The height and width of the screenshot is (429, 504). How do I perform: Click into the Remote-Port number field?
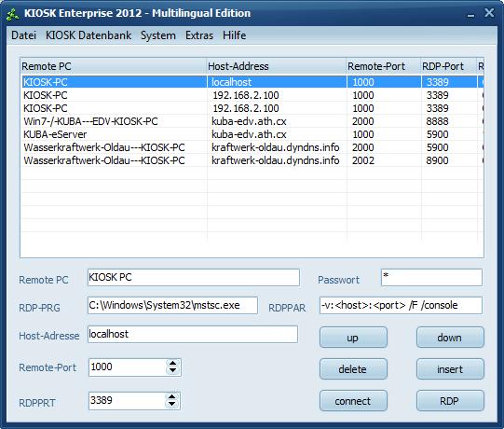(128, 367)
